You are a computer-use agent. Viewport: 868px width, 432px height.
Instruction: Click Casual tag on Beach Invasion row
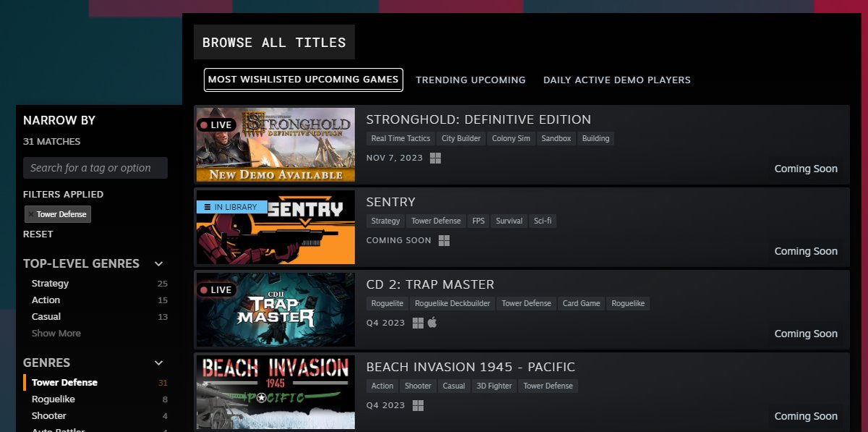[454, 386]
